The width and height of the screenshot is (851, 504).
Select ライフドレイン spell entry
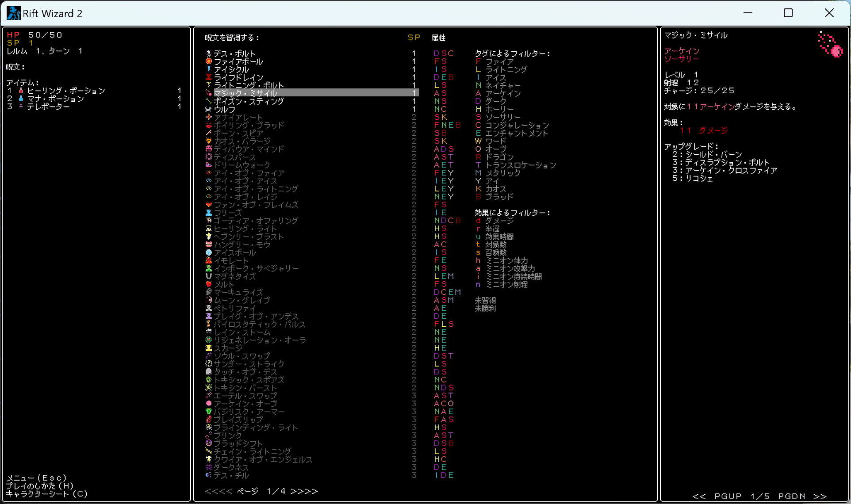[x=239, y=77]
